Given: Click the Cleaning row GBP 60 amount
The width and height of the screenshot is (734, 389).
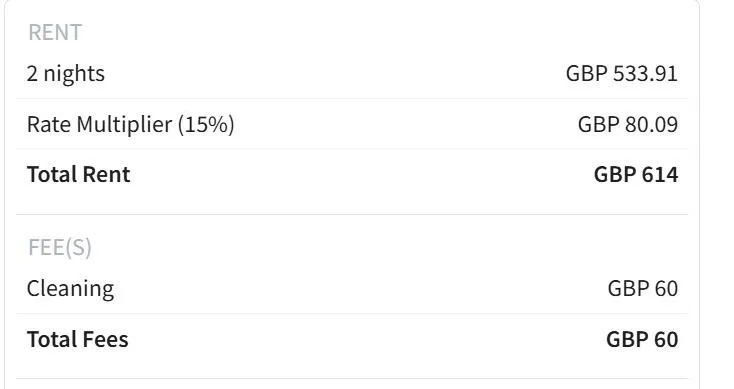Looking at the screenshot, I should (x=643, y=288).
